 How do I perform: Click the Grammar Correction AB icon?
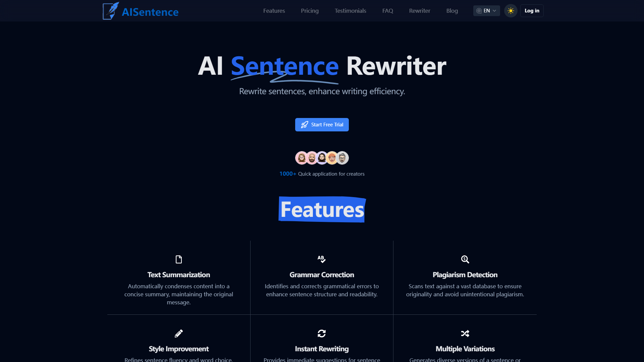tap(322, 259)
